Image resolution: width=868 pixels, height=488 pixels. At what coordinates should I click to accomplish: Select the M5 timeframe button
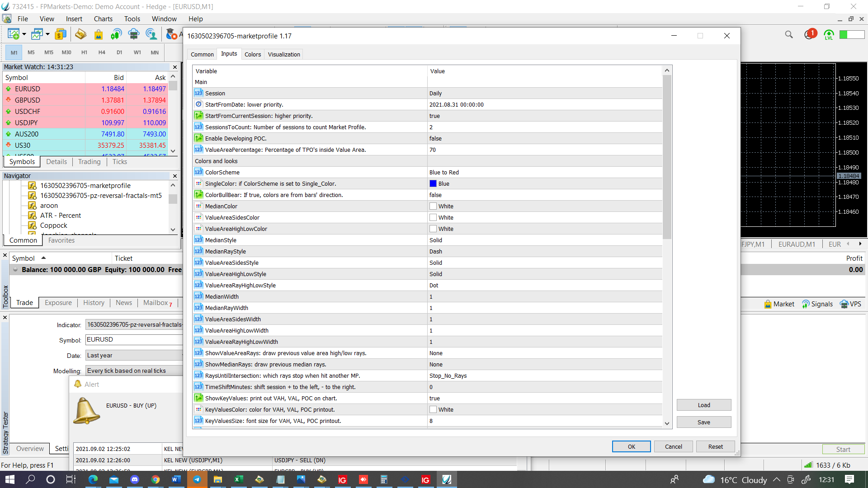click(31, 52)
